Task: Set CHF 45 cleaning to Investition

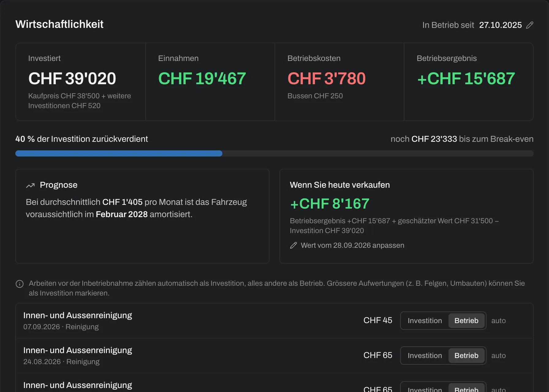Action: [x=425, y=321]
